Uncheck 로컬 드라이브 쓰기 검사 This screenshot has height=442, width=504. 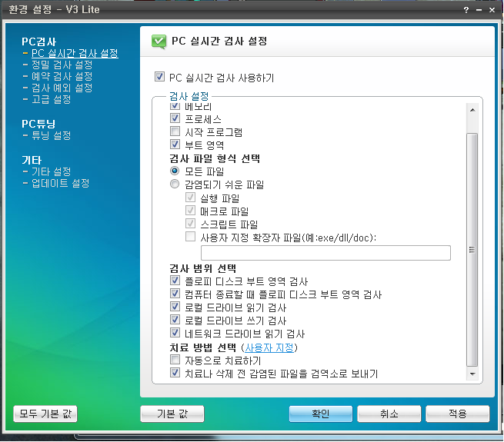click(175, 320)
